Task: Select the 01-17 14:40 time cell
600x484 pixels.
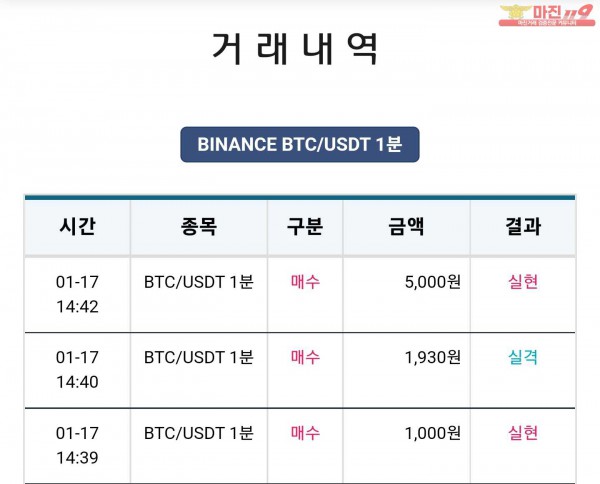Action: click(x=77, y=369)
